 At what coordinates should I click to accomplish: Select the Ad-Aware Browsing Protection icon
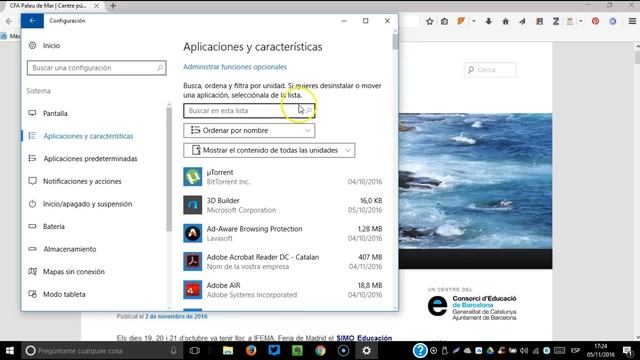tap(193, 233)
